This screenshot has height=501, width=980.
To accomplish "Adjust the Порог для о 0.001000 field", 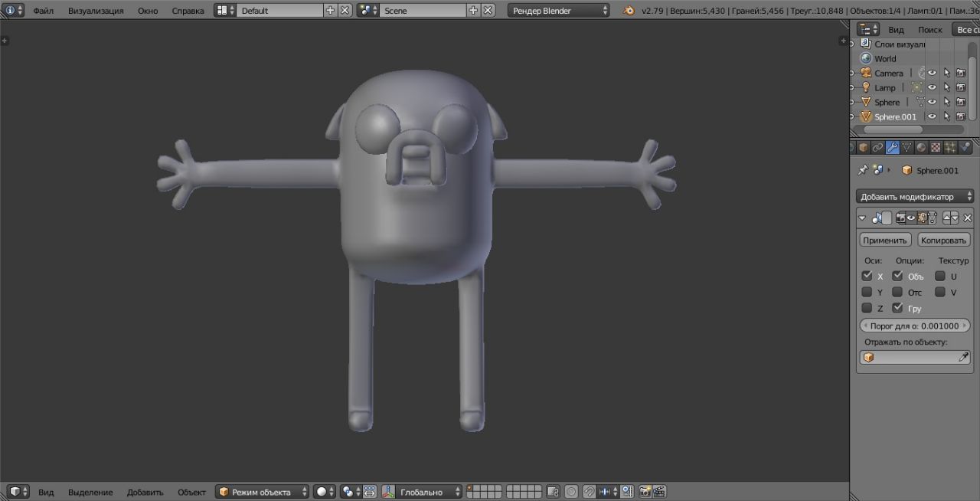I will point(915,326).
